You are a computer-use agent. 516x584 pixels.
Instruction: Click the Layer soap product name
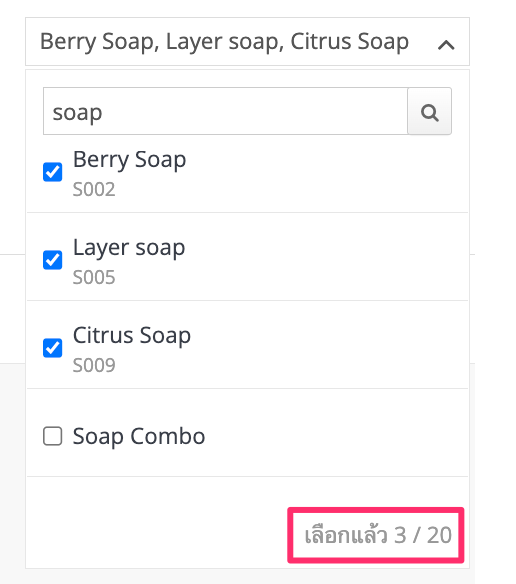[129, 248]
